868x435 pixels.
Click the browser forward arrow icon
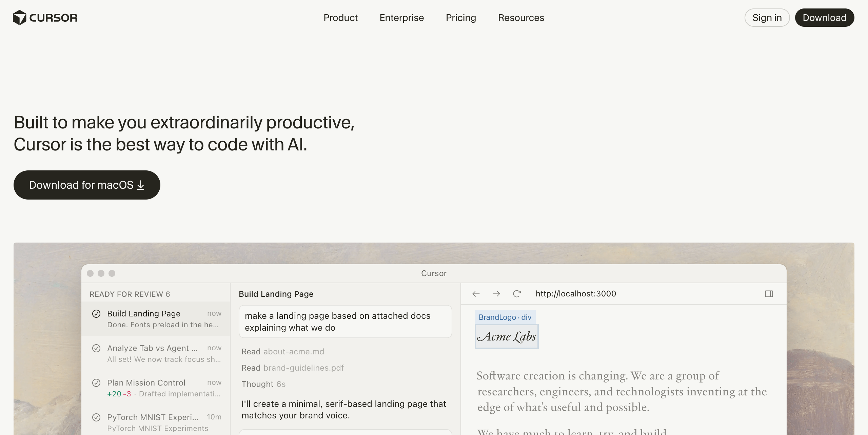click(496, 294)
